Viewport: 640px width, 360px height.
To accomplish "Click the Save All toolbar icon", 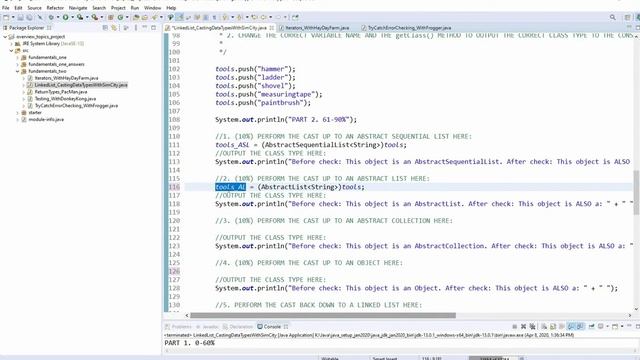I will coord(29,17).
